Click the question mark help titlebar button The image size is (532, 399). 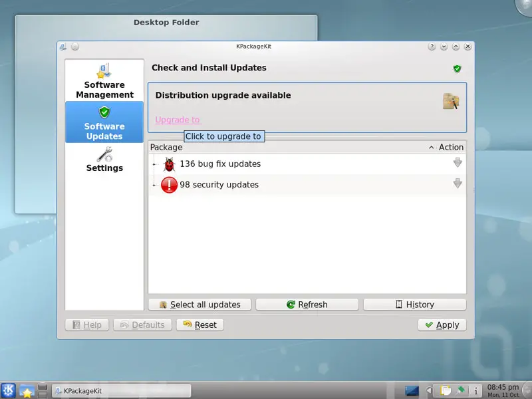[432, 47]
